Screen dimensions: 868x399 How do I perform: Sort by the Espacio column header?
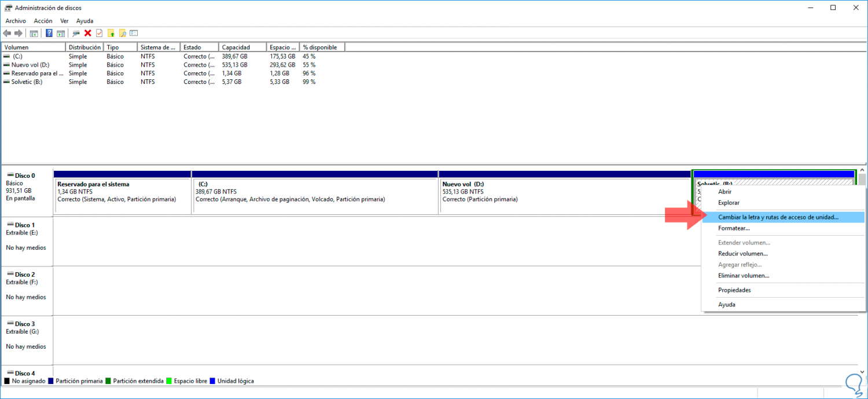[283, 47]
